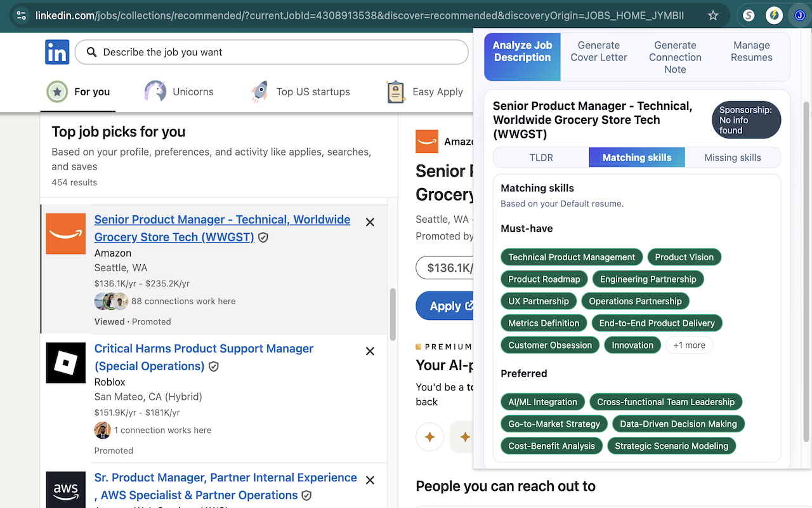The height and width of the screenshot is (508, 812).
Task: Click the Cross-functional Team Leadership chip
Action: tap(666, 402)
